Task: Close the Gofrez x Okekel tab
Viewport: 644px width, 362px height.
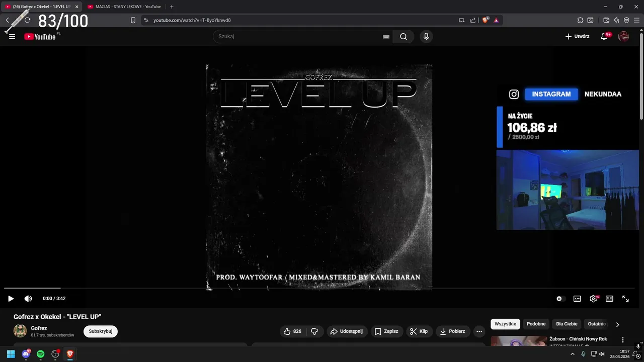Action: tap(76, 7)
